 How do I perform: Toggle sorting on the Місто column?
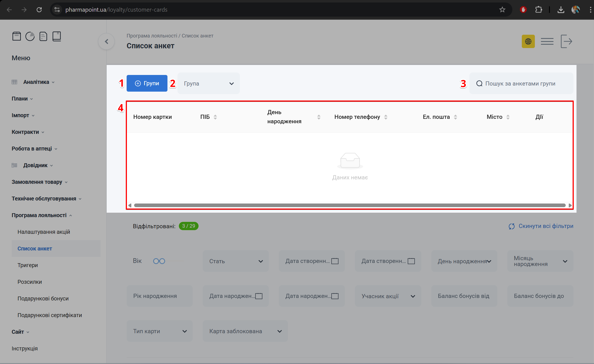point(508,117)
